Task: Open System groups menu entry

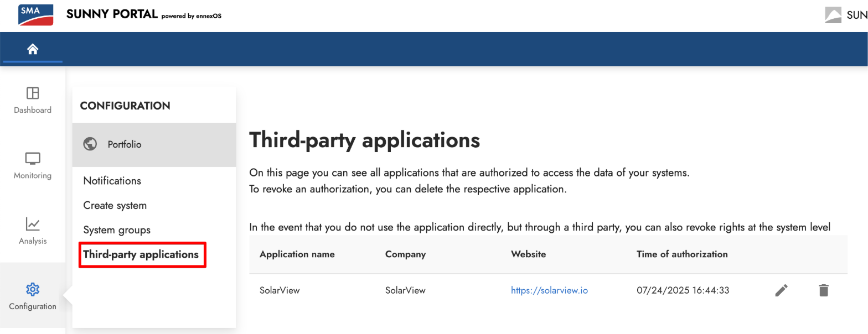Action: (117, 230)
